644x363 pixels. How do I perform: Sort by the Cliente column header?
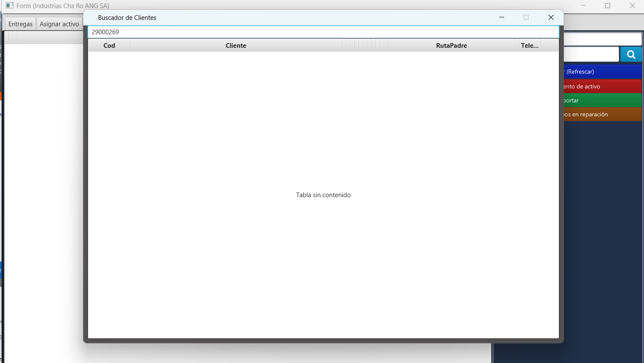tap(236, 46)
